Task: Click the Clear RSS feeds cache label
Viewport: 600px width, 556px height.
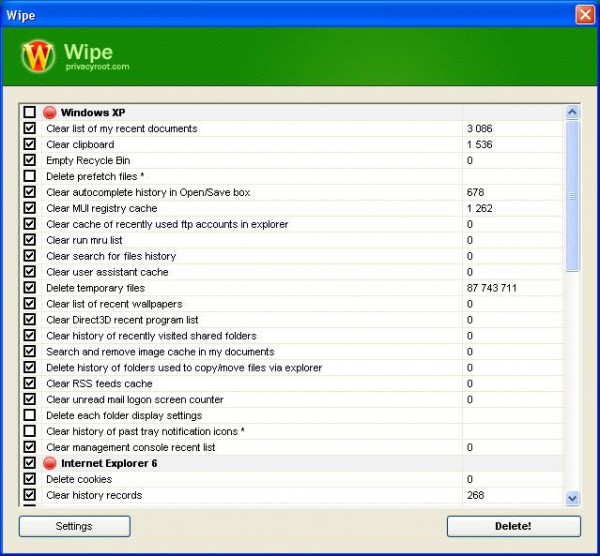Action: (99, 384)
